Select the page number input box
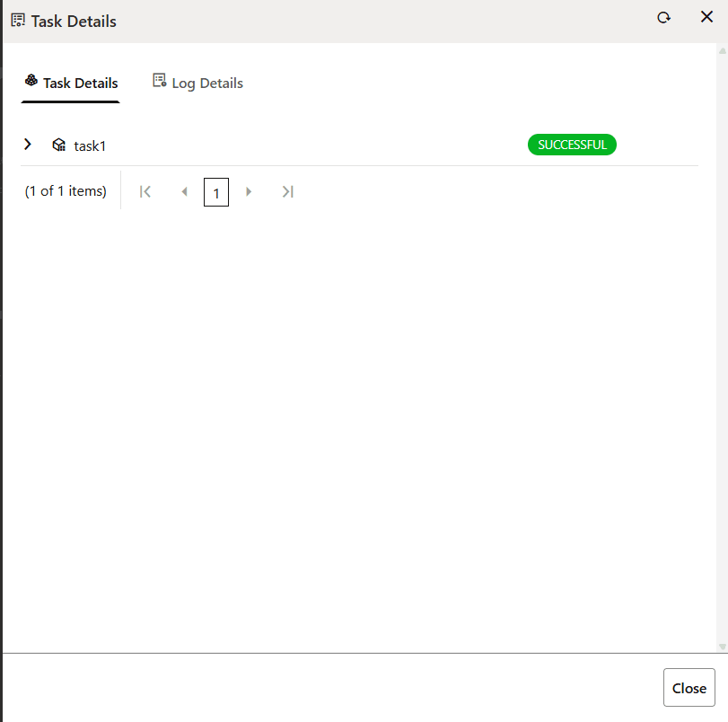 point(215,191)
